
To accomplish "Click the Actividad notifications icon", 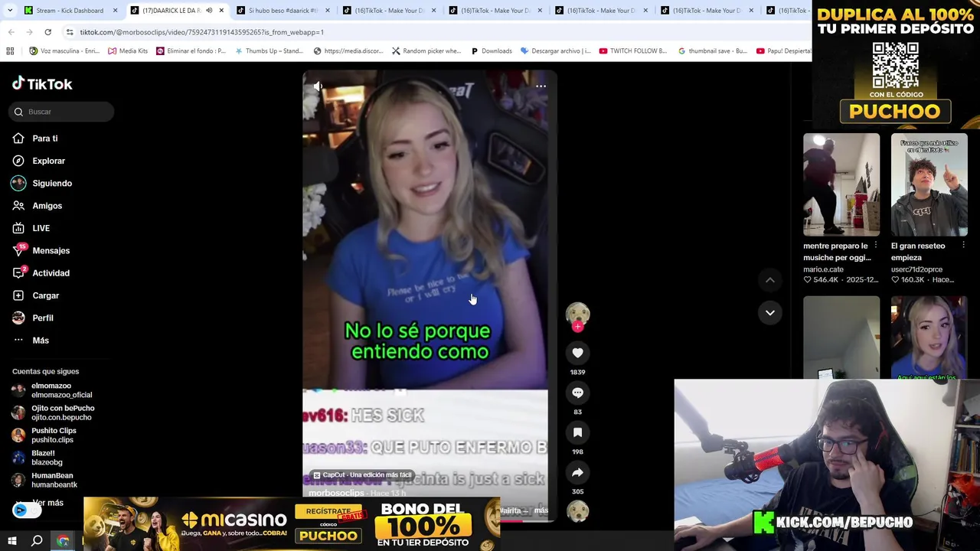I will point(18,272).
